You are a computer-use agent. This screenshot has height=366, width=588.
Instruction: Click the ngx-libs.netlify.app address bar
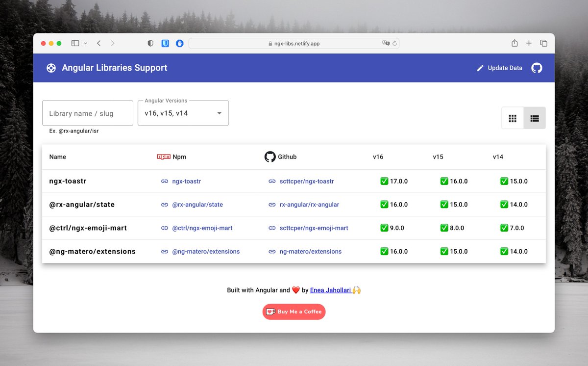click(294, 43)
